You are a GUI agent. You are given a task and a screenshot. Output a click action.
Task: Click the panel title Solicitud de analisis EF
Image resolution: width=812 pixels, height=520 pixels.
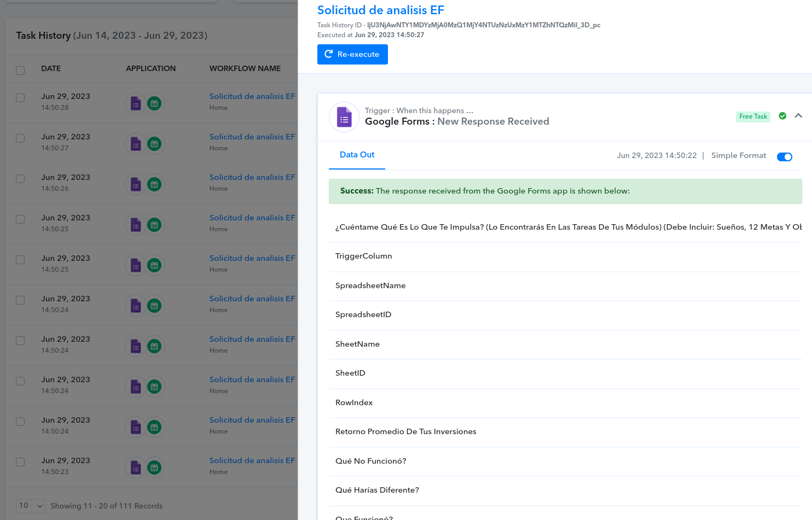(x=381, y=10)
